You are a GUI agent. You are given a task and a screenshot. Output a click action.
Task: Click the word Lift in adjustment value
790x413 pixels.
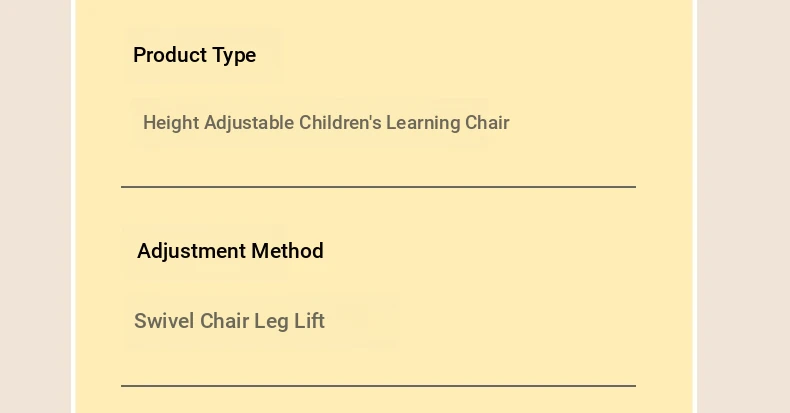pos(309,321)
